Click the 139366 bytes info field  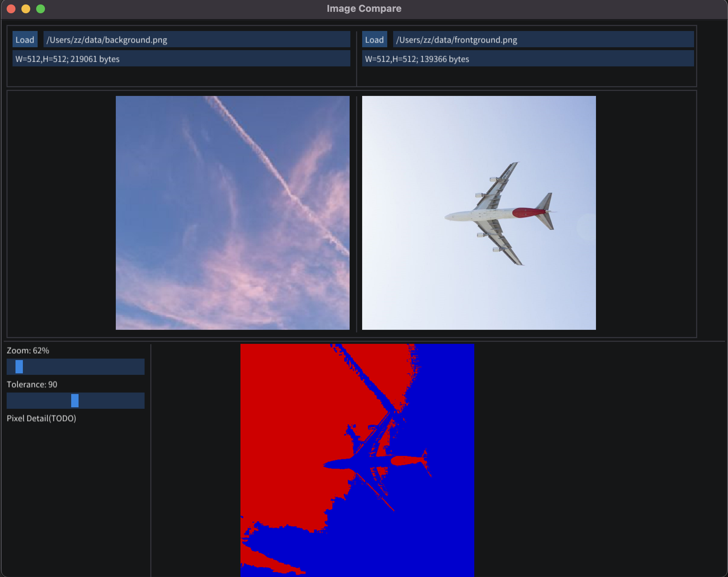[527, 59]
